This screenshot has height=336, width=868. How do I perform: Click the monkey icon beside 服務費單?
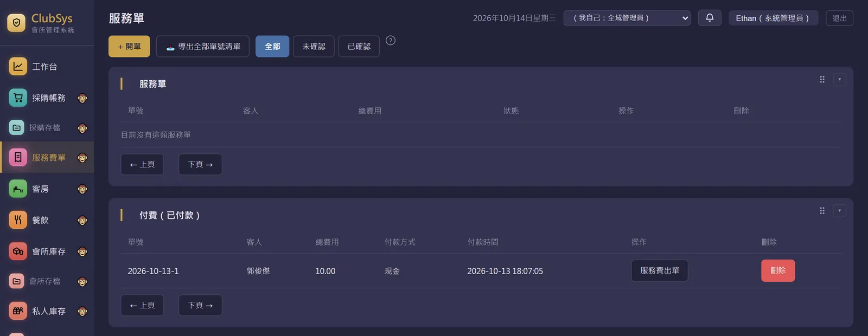pos(82,158)
